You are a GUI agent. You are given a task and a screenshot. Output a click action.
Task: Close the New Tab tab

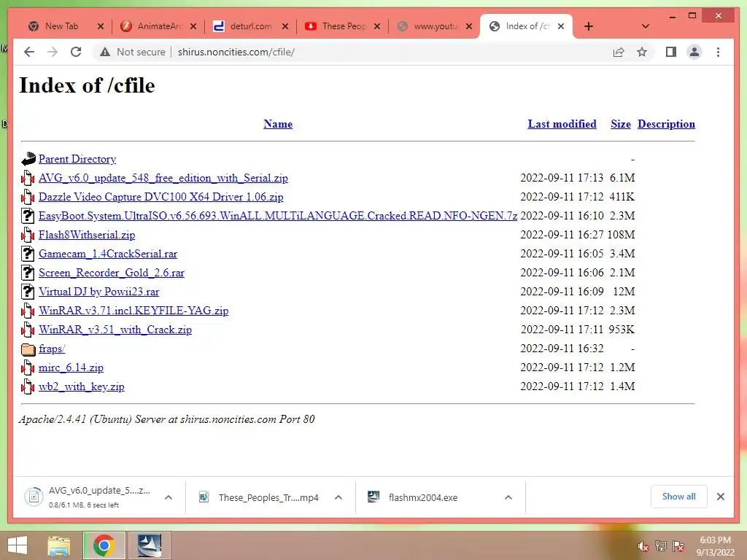(x=101, y=26)
